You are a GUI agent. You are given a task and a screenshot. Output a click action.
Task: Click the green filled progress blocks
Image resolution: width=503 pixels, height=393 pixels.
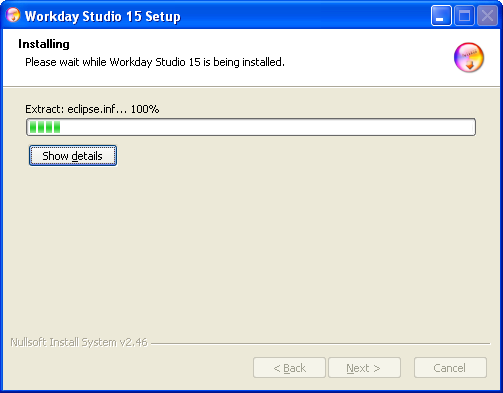(x=45, y=127)
